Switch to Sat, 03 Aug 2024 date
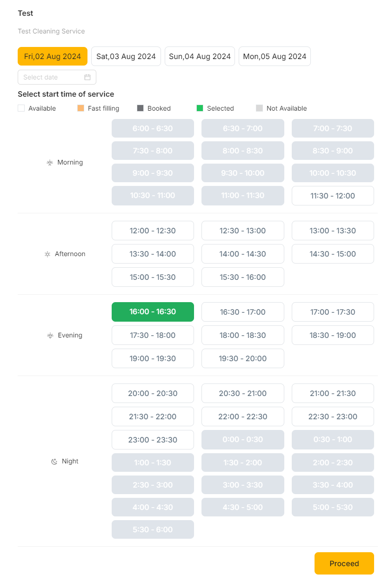This screenshot has width=382, height=588. click(126, 56)
